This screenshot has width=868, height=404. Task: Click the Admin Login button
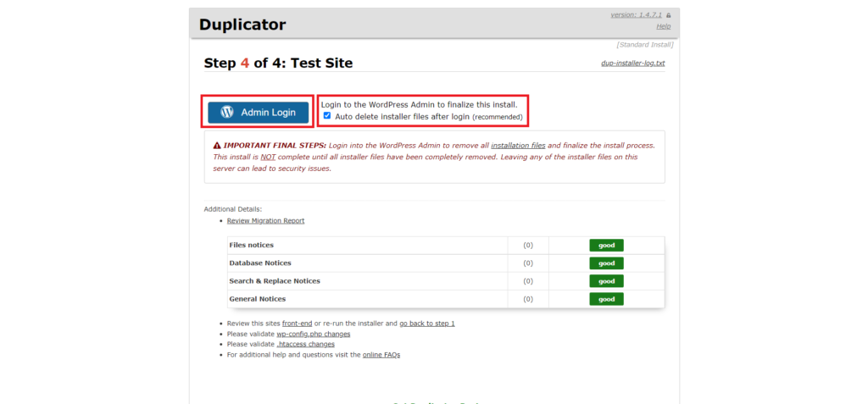coord(258,113)
